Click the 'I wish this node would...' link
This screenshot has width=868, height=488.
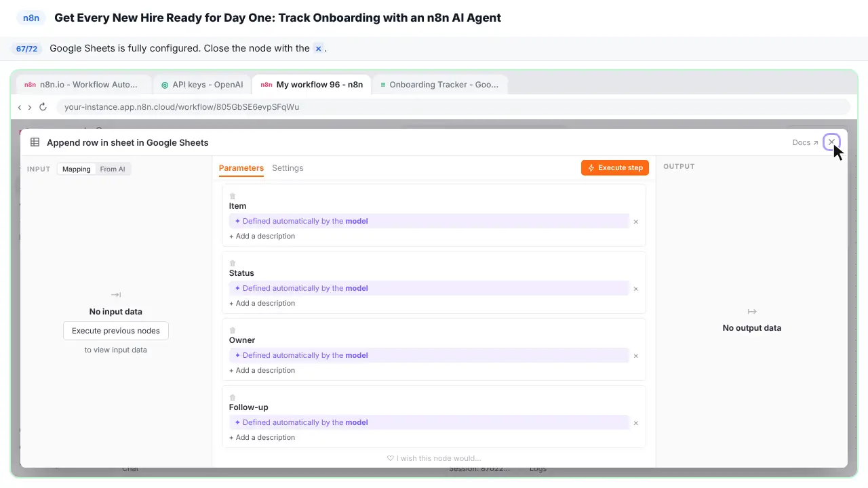(434, 458)
